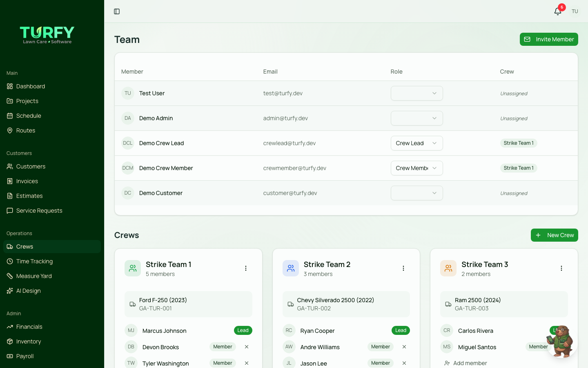588x368 pixels.
Task: Remove Devon Brooks from the crew
Action: [247, 347]
